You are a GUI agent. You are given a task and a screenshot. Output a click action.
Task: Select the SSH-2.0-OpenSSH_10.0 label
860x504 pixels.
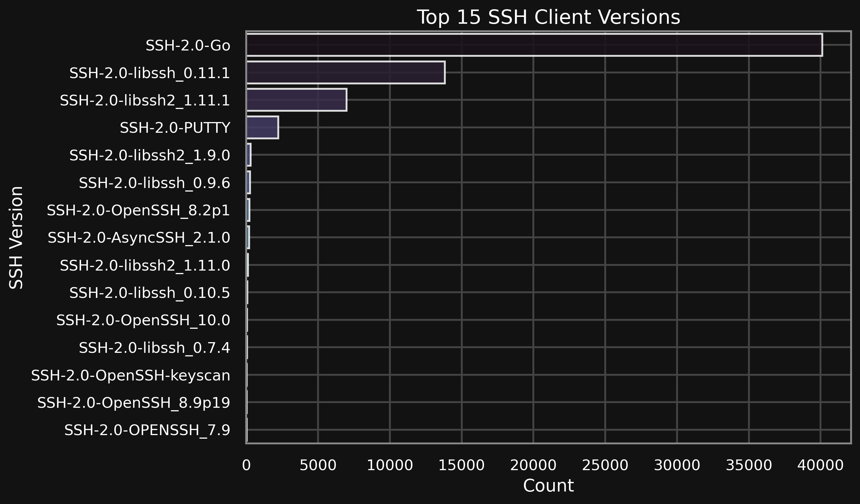point(143,320)
